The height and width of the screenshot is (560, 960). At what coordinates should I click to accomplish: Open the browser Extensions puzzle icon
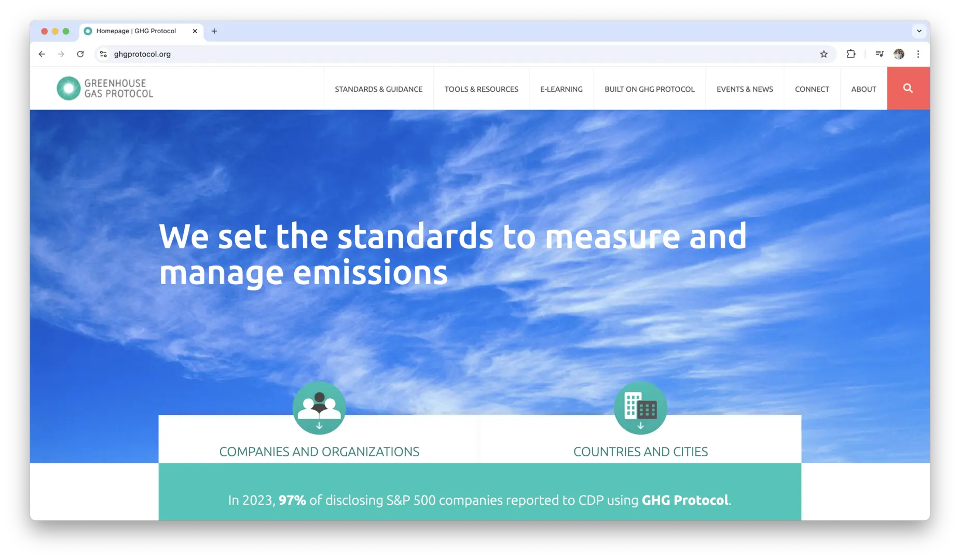(851, 54)
